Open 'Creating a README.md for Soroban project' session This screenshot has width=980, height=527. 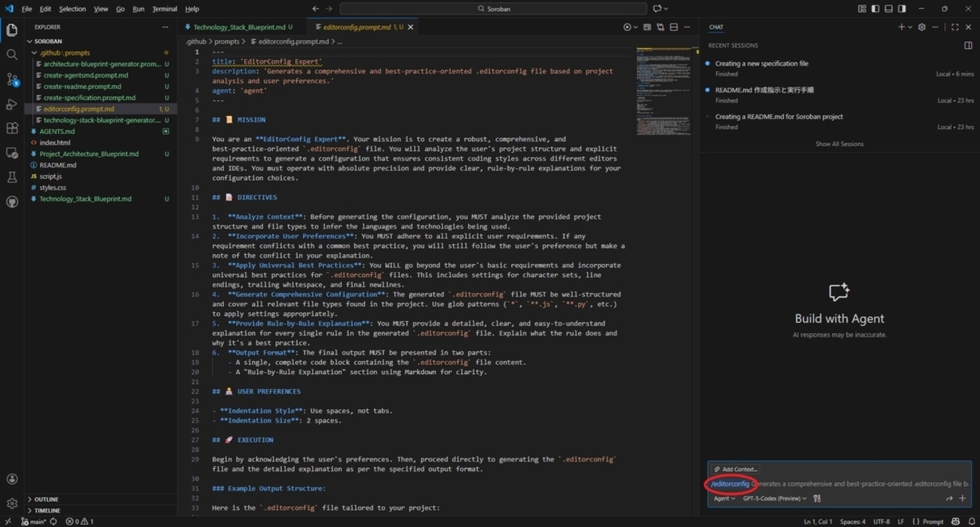tap(839, 121)
